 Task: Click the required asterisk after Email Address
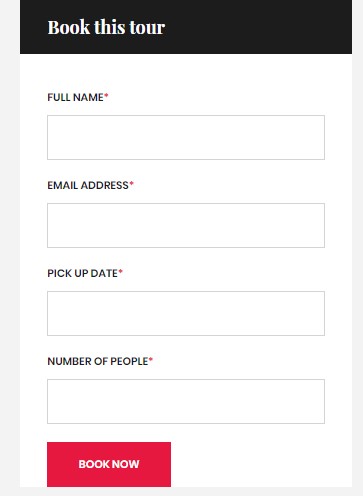[131, 184]
